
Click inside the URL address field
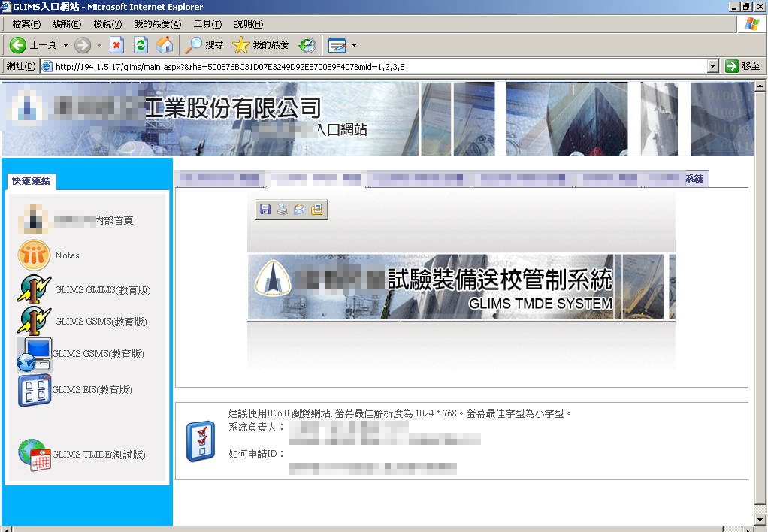click(x=376, y=66)
